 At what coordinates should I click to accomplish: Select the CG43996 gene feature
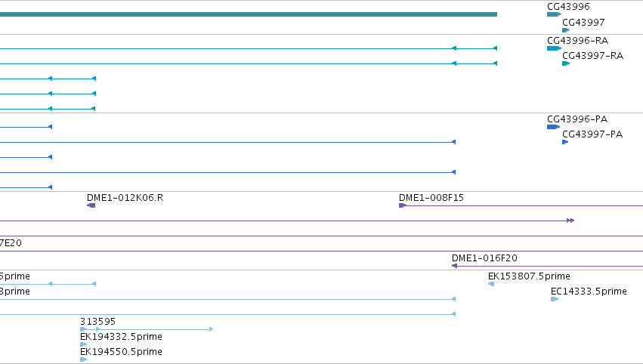coord(554,14)
